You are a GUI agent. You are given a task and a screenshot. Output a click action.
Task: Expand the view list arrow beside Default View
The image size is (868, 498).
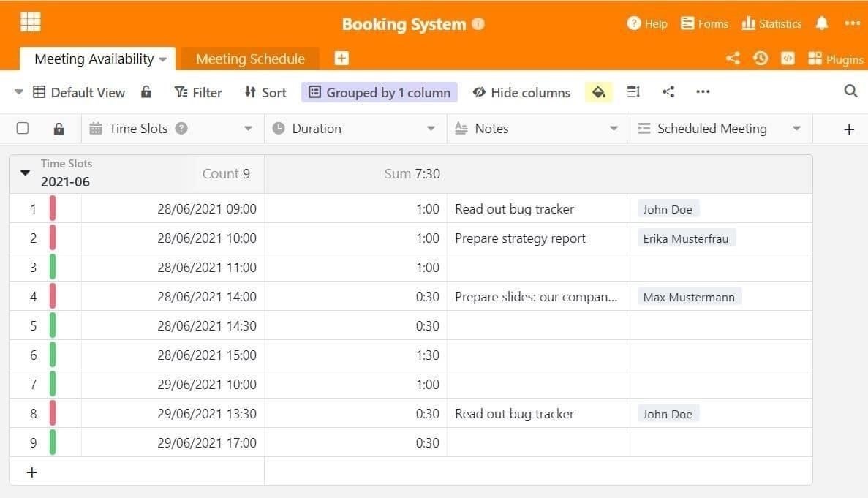click(19, 92)
